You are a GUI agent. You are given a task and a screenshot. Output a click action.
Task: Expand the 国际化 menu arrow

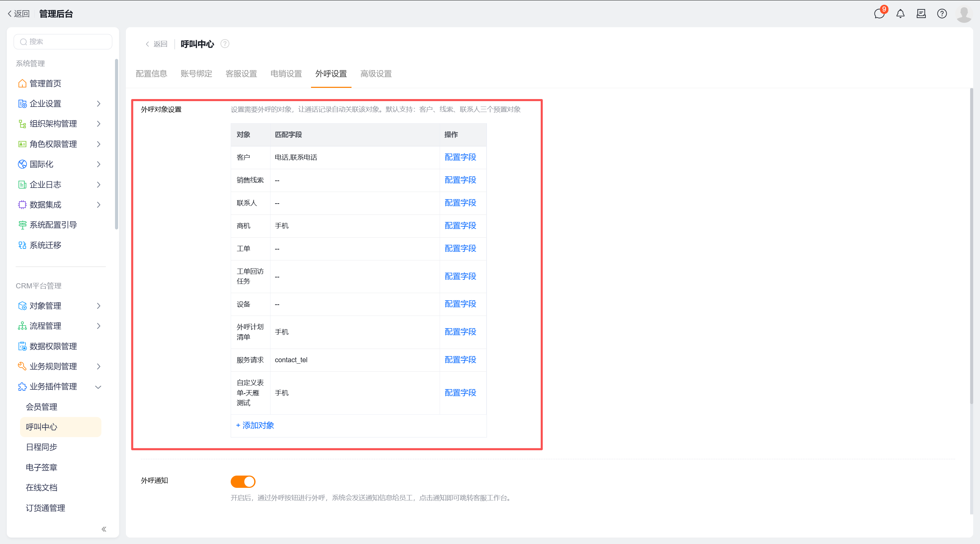(99, 164)
